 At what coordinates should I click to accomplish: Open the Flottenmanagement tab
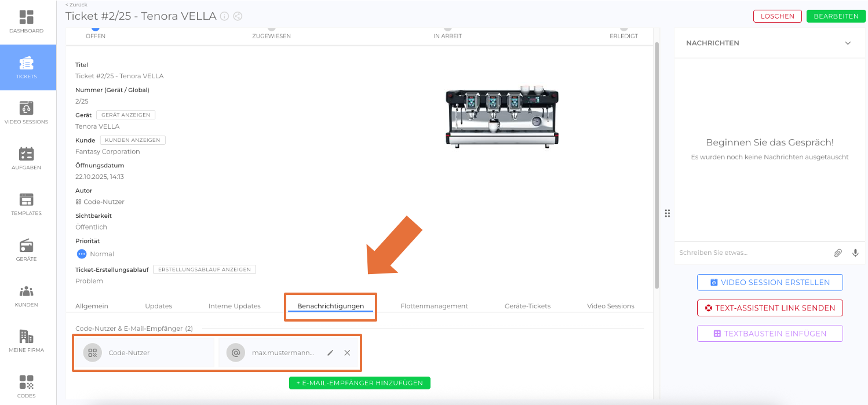point(434,306)
